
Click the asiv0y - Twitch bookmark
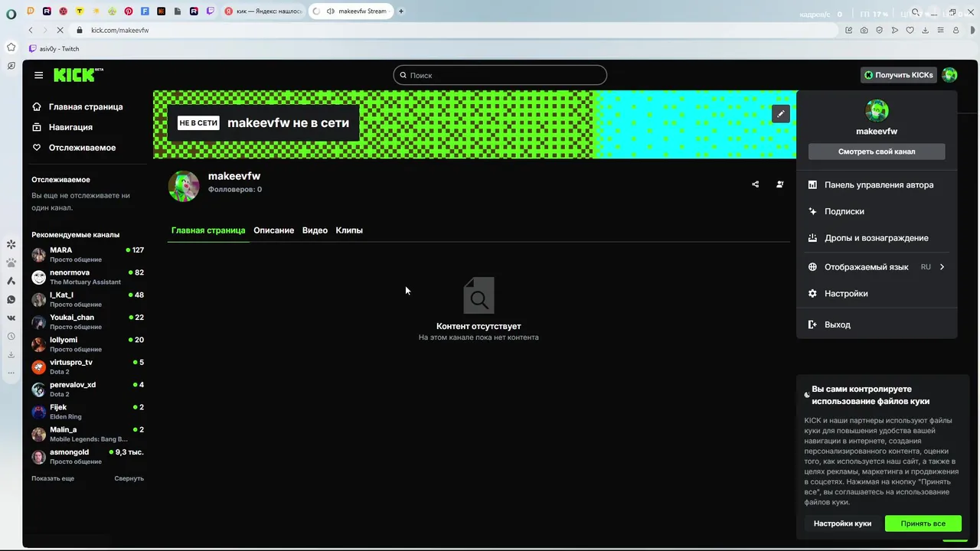(x=54, y=49)
